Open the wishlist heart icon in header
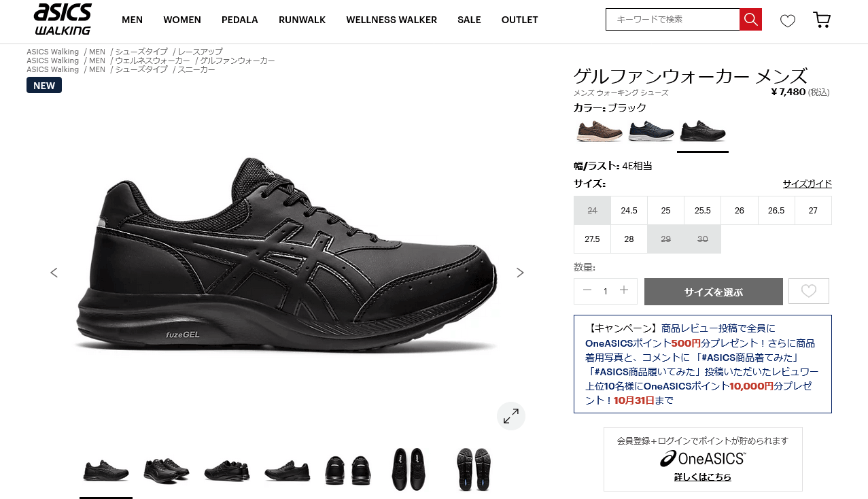 coord(787,21)
